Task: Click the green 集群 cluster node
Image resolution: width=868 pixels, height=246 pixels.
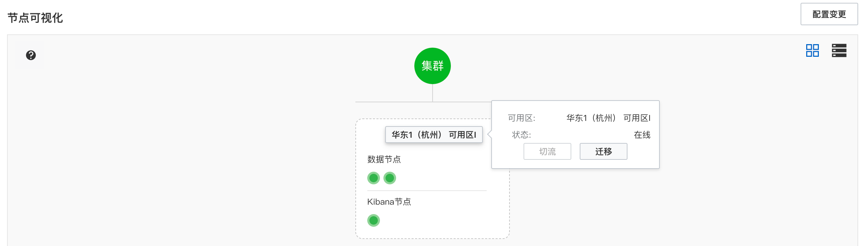Action: (x=432, y=66)
